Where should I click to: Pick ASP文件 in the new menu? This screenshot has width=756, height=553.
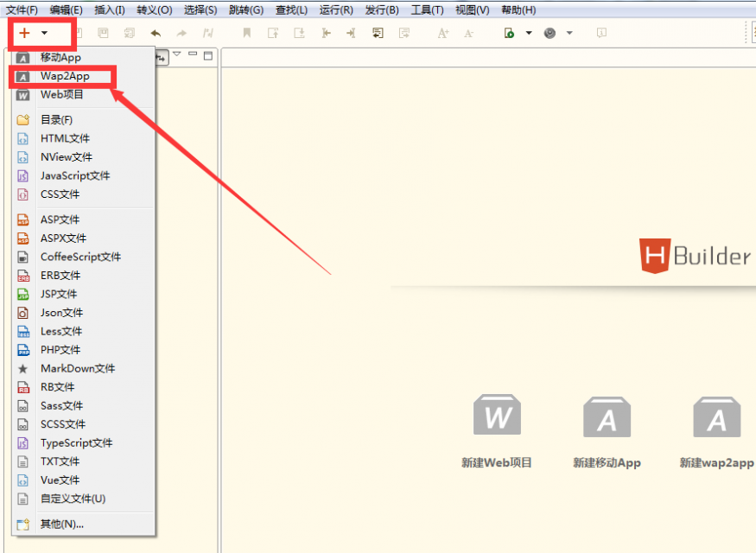pyautogui.click(x=83, y=219)
